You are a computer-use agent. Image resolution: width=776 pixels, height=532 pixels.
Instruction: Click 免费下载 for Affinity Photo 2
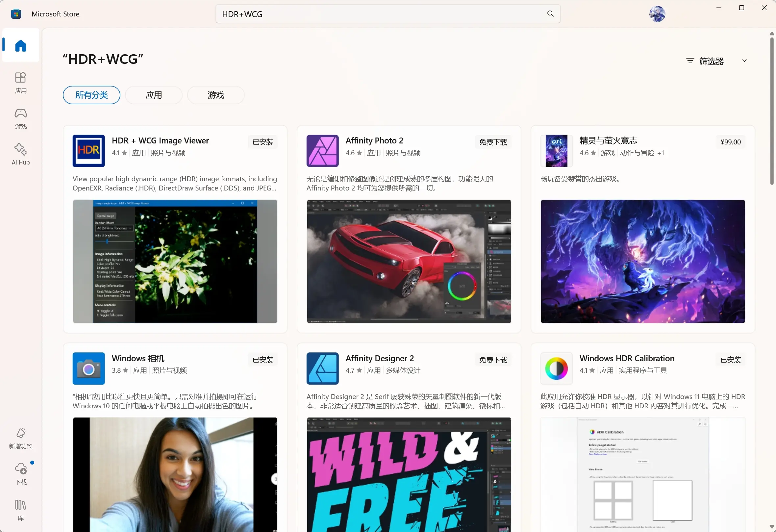pos(493,142)
